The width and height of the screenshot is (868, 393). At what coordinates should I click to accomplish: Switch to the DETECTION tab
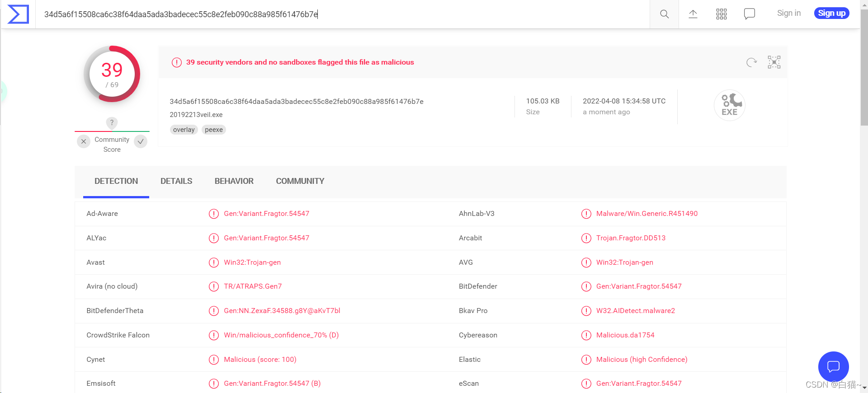(116, 181)
